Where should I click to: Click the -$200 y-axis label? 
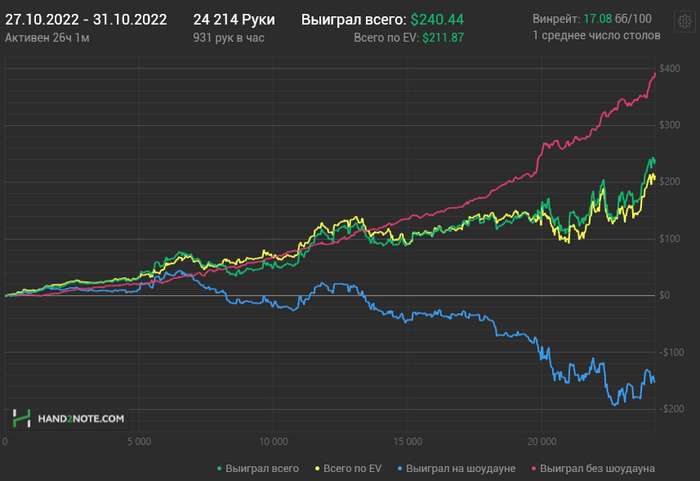[671, 409]
